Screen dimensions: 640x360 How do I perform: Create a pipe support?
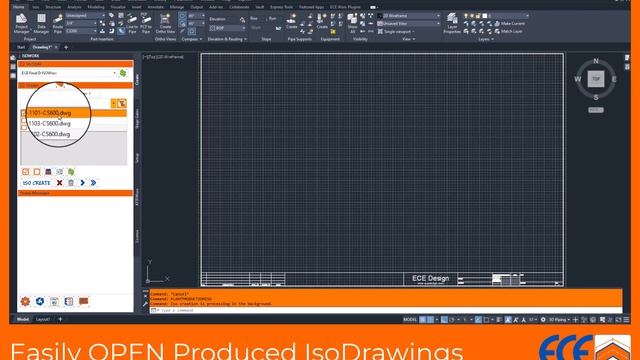291,21
